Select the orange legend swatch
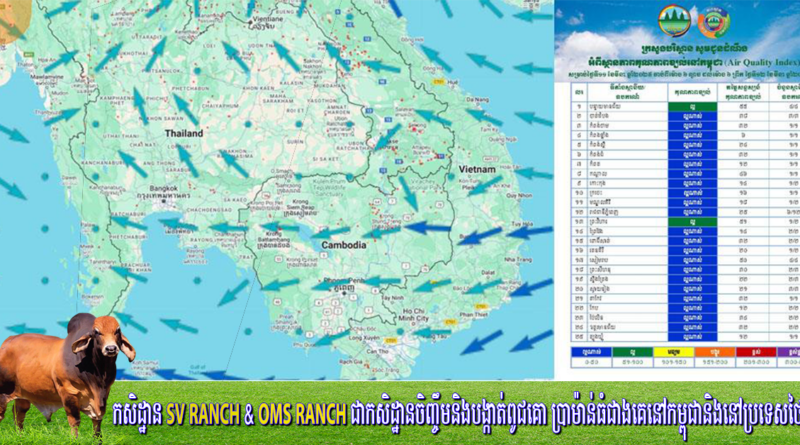 point(714,352)
